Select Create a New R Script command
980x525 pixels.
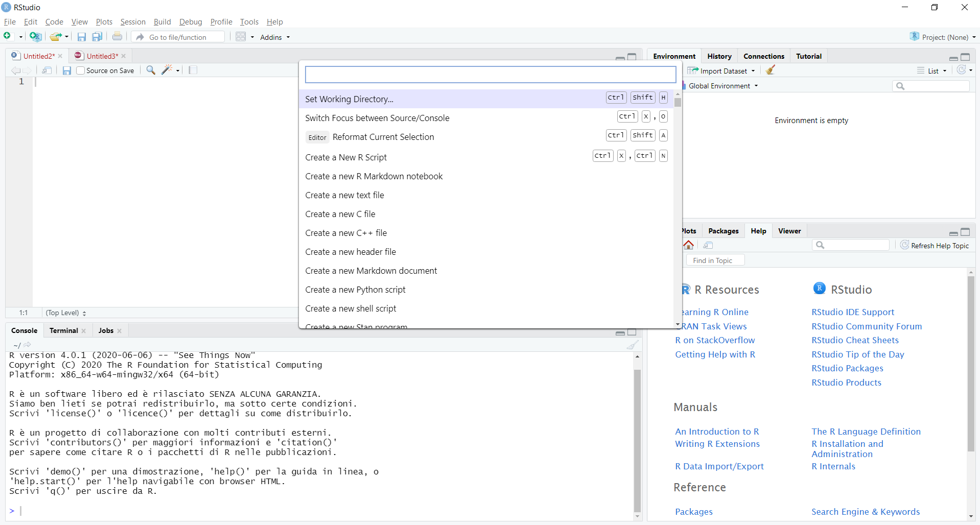(346, 157)
